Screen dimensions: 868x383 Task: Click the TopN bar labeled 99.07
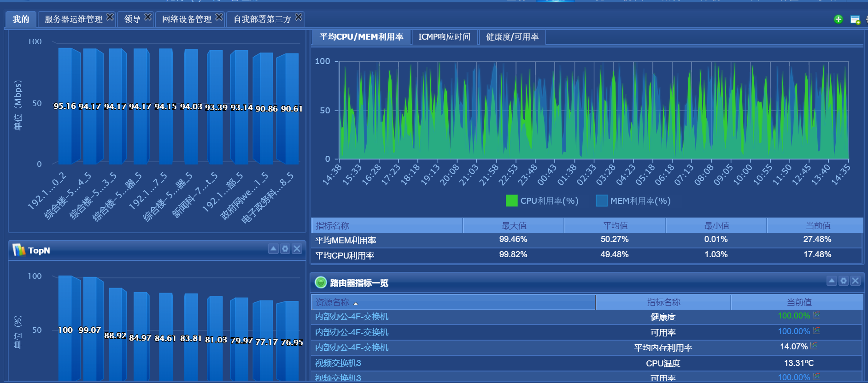[93, 328]
